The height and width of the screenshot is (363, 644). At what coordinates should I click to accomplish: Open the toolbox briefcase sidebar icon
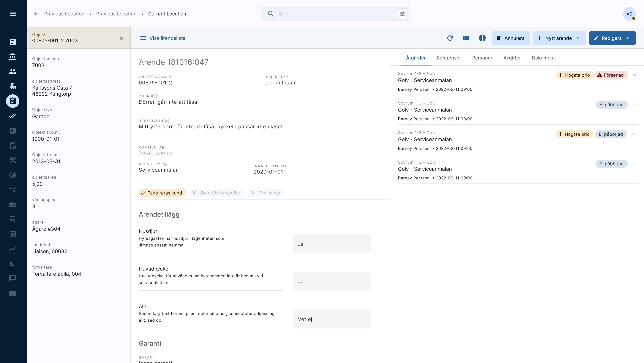(x=12, y=204)
